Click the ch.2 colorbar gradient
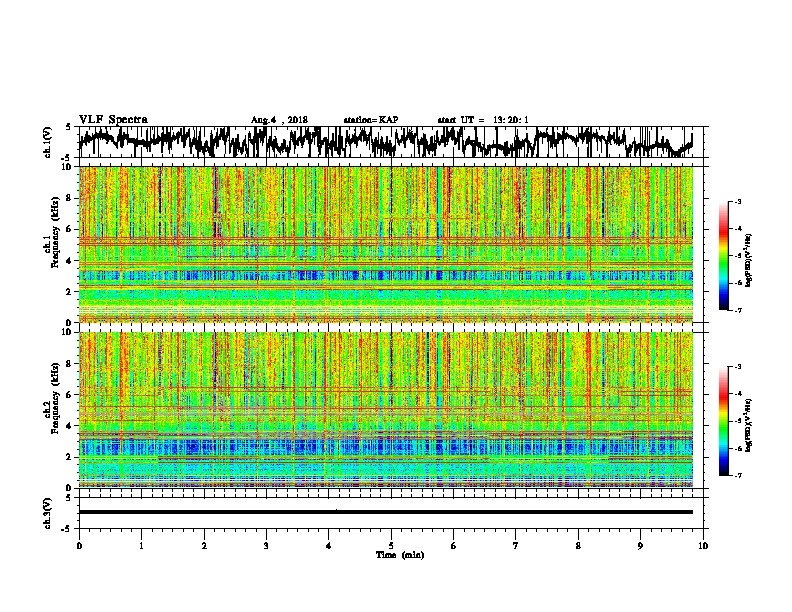 click(723, 421)
